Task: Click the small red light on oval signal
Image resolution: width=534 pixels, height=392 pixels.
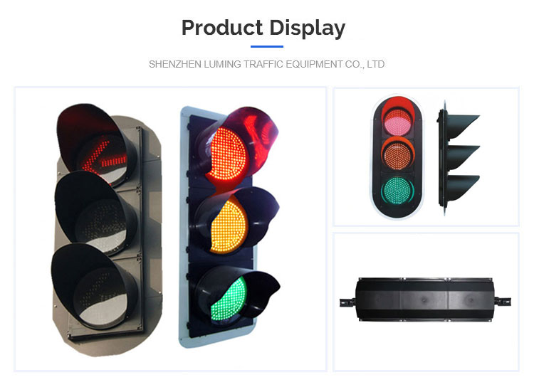Action: point(397,122)
